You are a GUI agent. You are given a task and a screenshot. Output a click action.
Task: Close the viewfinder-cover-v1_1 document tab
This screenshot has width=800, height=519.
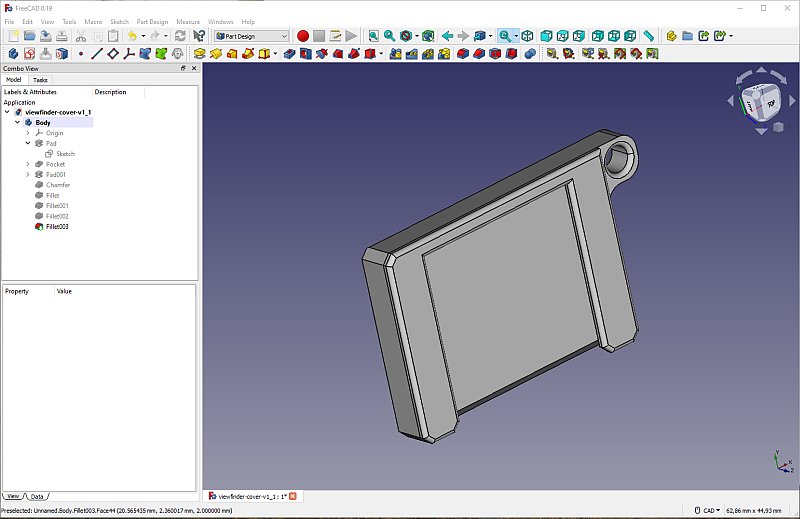293,496
